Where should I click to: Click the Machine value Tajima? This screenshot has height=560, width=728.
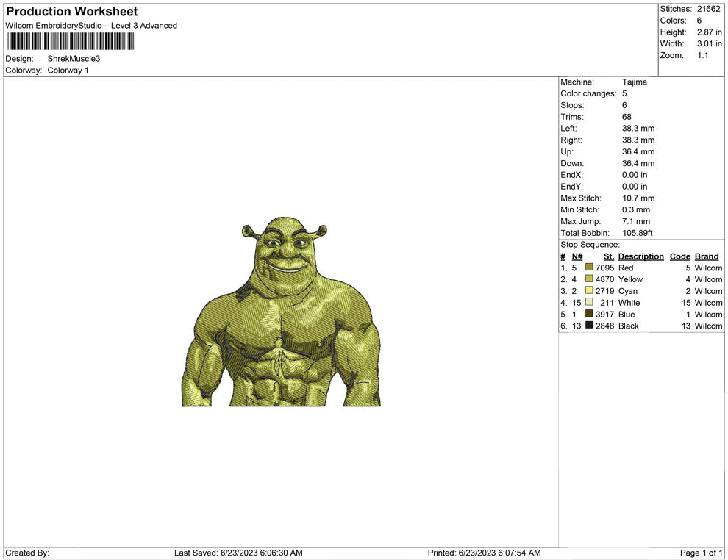[634, 82]
